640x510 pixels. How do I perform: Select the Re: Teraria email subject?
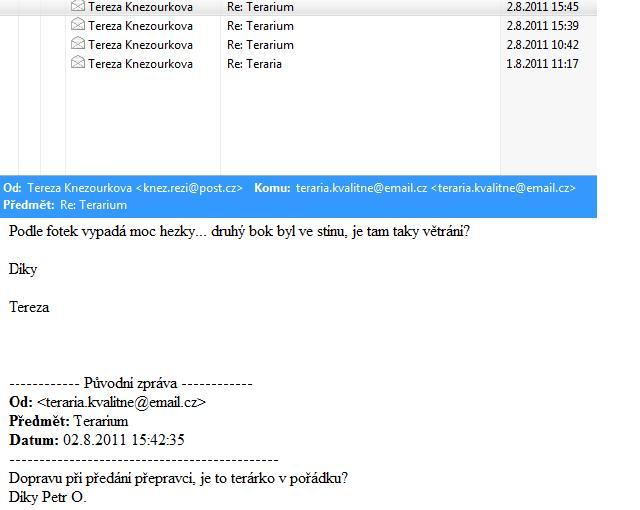click(254, 64)
